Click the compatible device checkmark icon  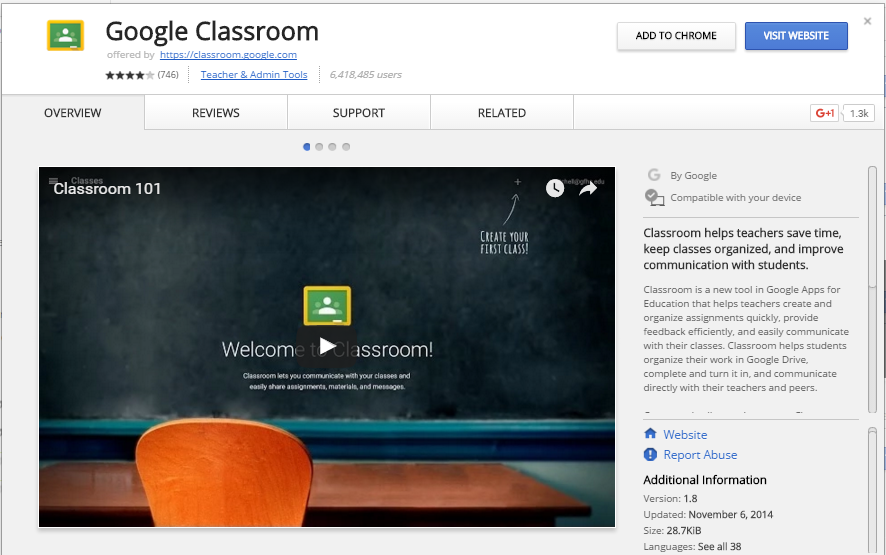click(654, 198)
